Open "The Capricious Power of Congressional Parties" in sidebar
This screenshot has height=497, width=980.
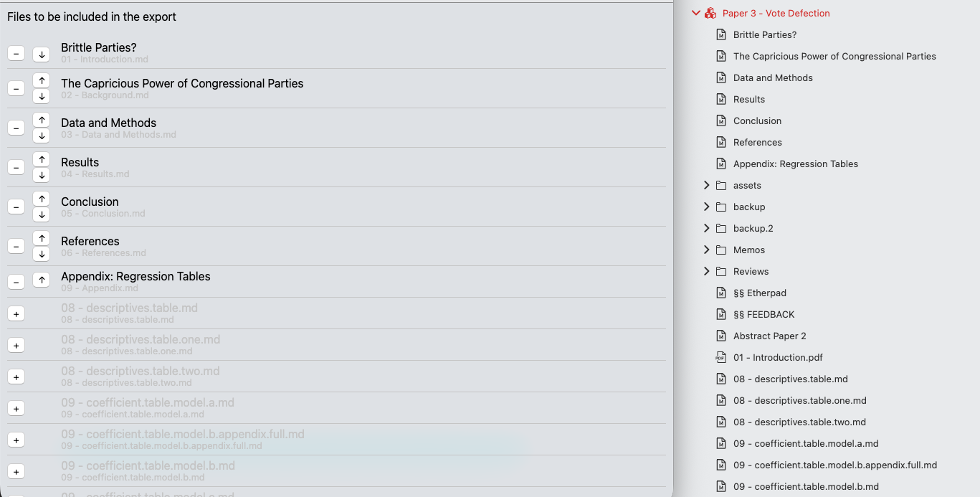[x=834, y=56]
